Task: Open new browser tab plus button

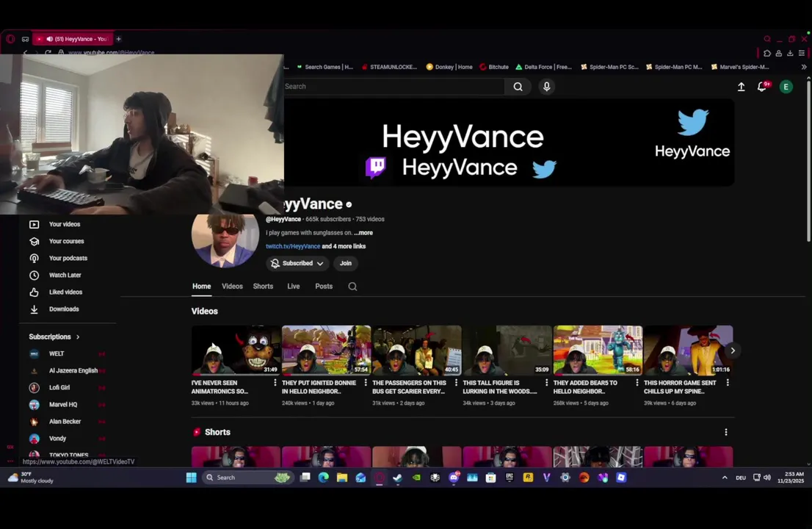Action: (119, 39)
